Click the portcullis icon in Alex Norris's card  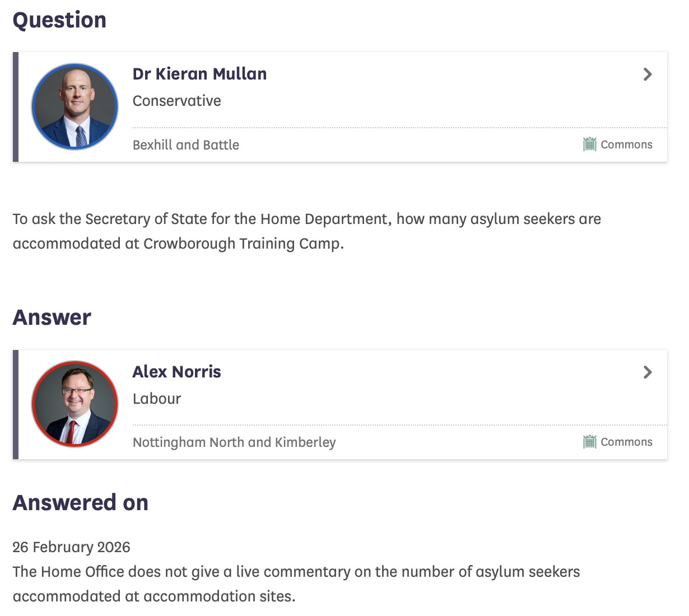589,442
